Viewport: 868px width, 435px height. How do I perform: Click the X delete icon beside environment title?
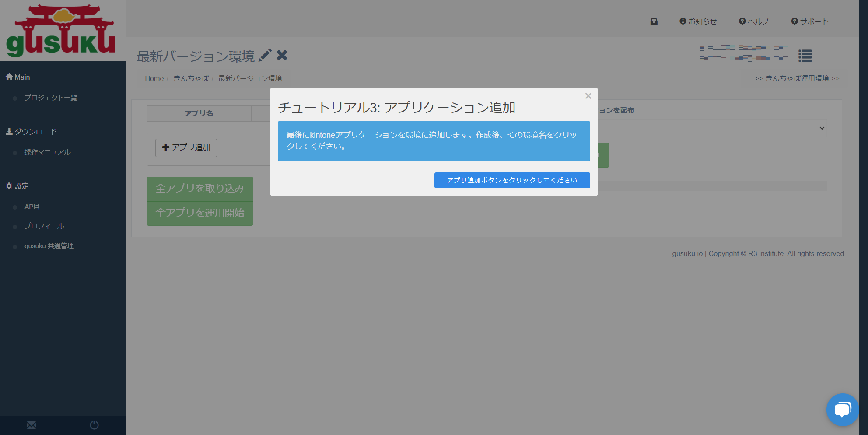(282, 56)
